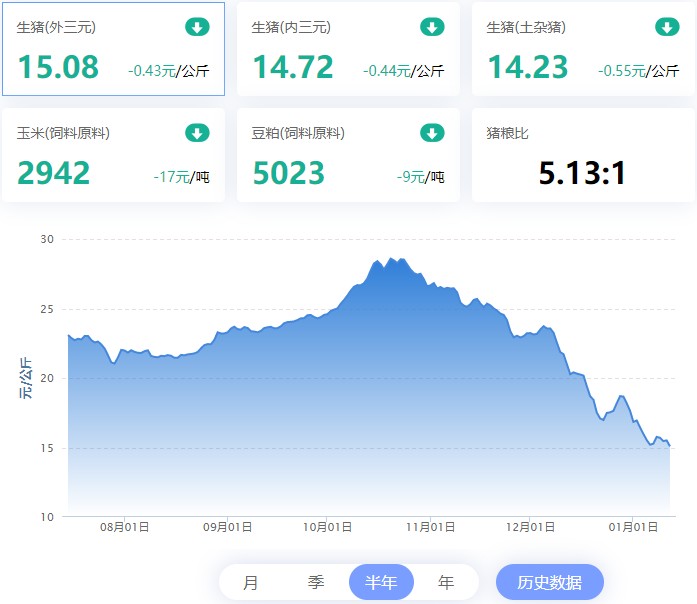Click the chart line's latest point near 15
This screenshot has height=604, width=697.
669,445
